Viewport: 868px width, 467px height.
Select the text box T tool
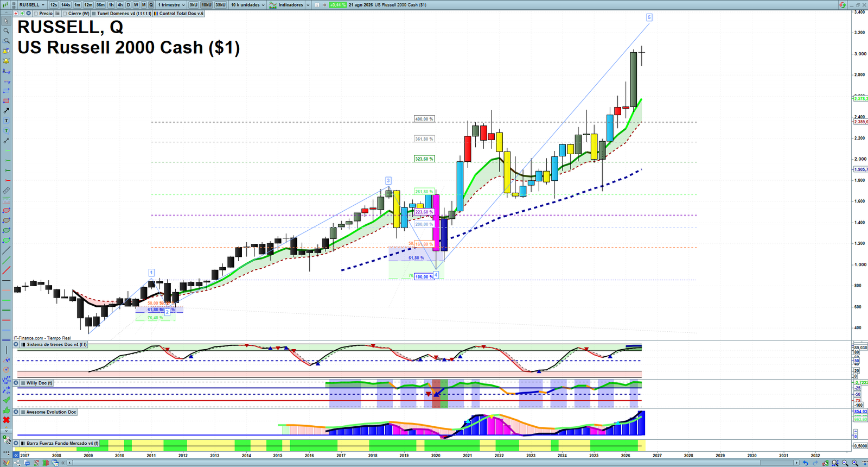coord(7,121)
